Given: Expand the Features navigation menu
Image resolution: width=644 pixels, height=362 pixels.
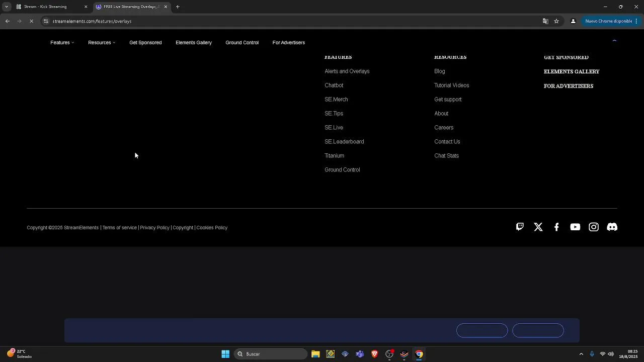Looking at the screenshot, I should [x=62, y=43].
